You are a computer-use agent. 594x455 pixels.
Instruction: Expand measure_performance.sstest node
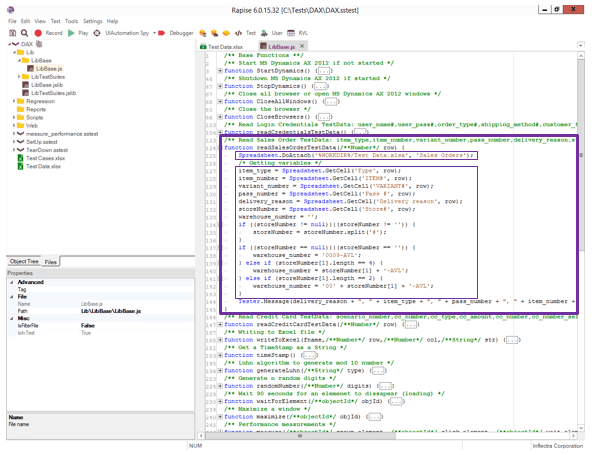click(14, 134)
